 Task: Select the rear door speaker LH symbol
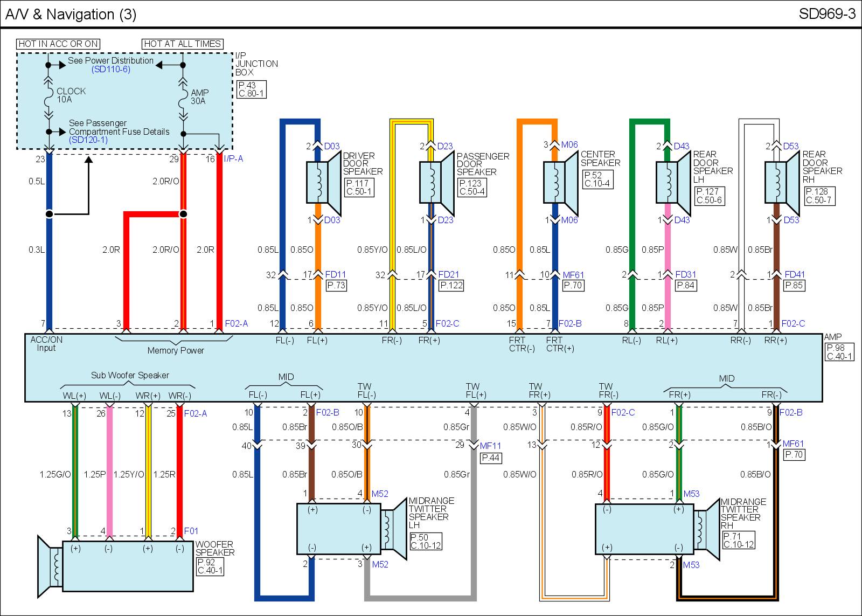click(673, 182)
